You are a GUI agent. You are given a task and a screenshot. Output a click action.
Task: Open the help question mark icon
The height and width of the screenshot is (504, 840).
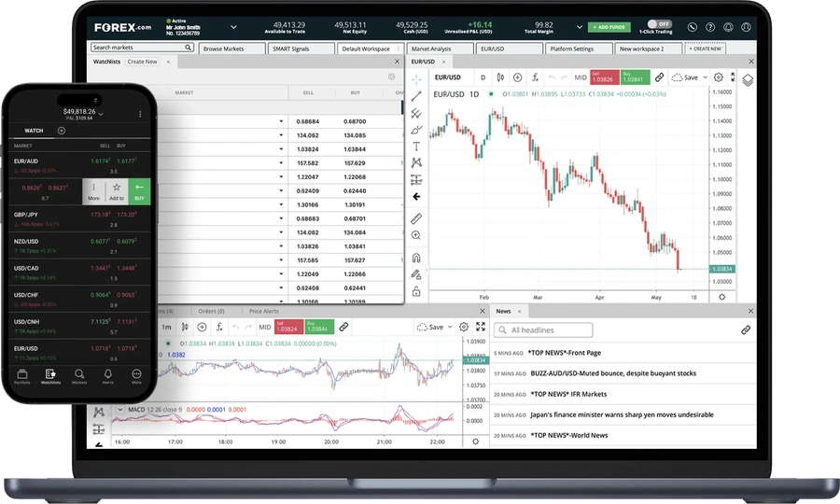coord(710,27)
